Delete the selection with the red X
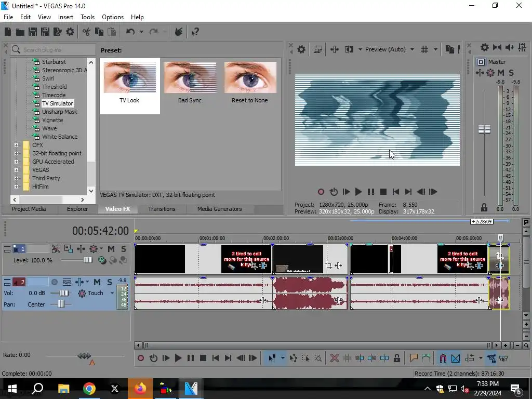Screen dimensions: 532x399 [334, 358]
